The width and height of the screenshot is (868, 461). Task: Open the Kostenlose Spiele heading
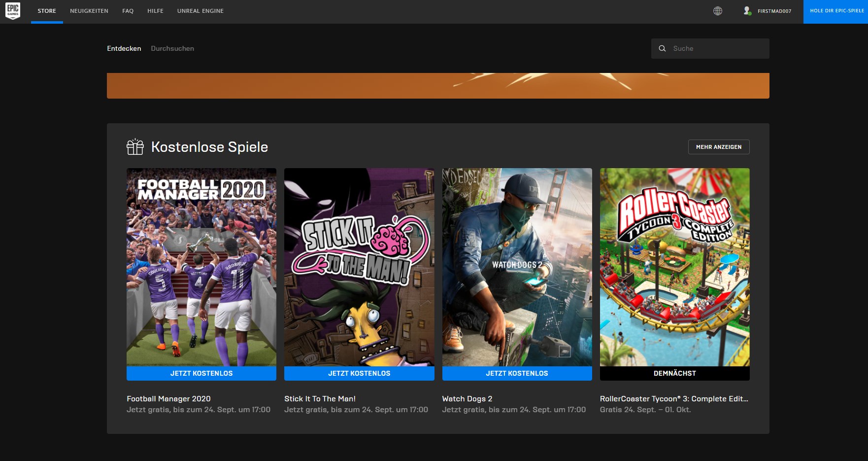pos(209,147)
